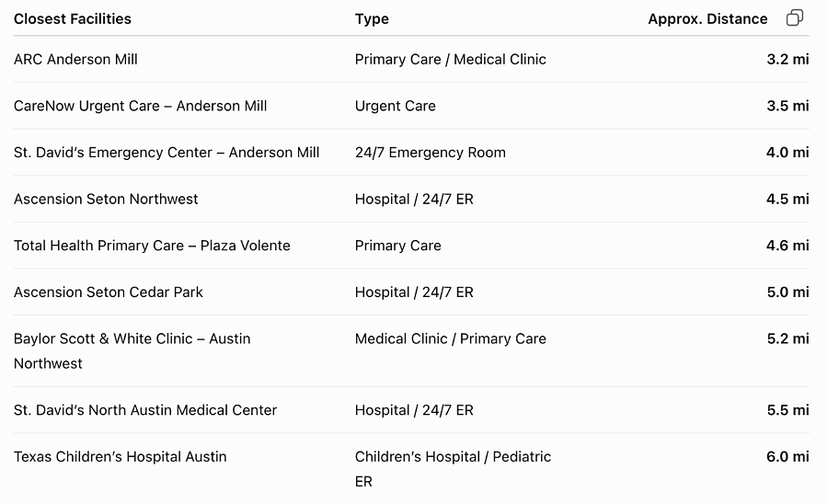Click CareNow Urgent Care – Anderson Mill
828x504 pixels.
click(x=140, y=106)
